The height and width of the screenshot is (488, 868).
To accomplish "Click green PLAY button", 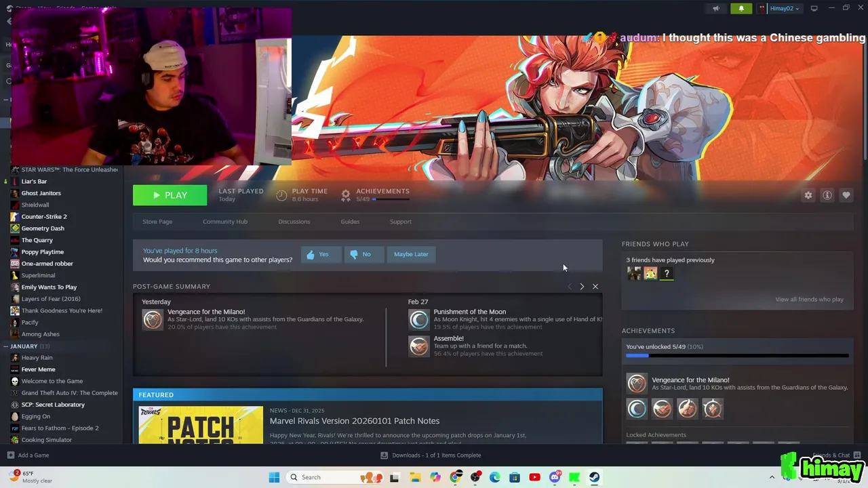I will click(170, 195).
